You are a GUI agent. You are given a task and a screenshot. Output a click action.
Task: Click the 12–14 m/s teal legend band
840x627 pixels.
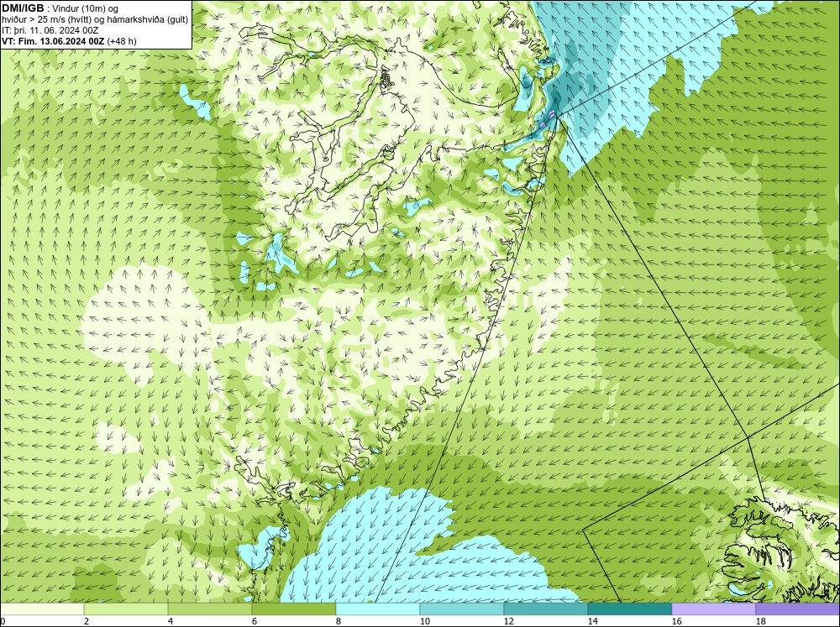click(545, 609)
